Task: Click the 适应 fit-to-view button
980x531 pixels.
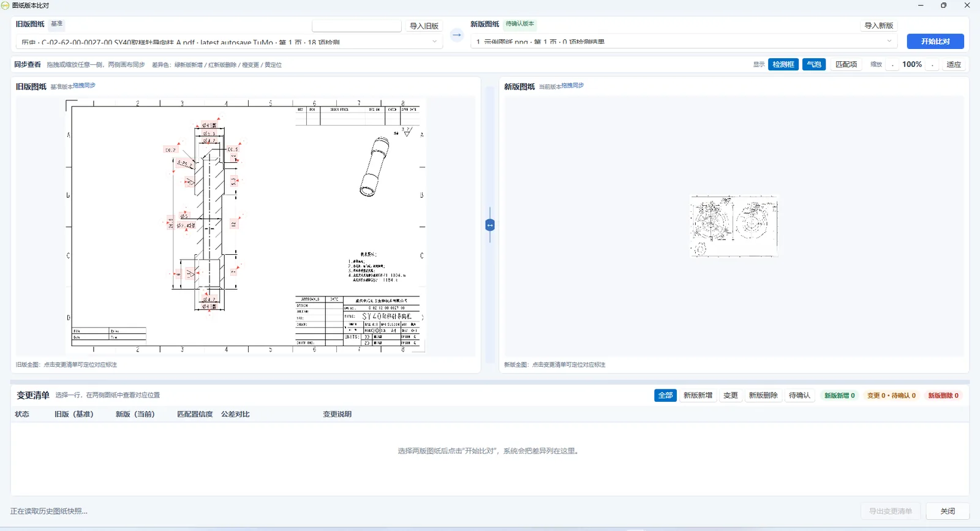Action: click(x=954, y=64)
